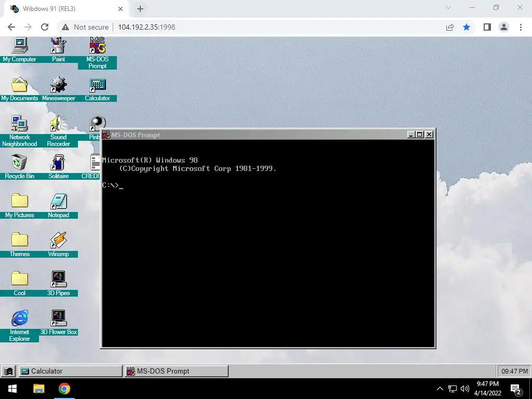Open the Chrome three-dot menu
The width and height of the screenshot is (532, 399).
[521, 27]
